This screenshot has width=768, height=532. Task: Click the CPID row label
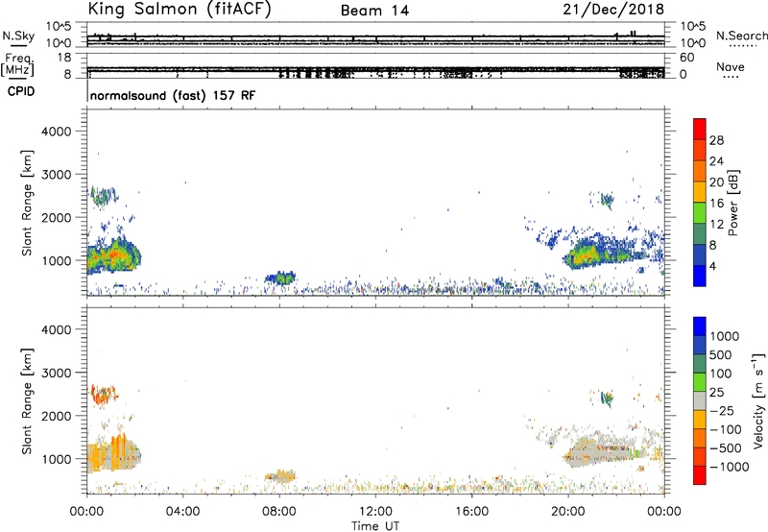coord(21,91)
